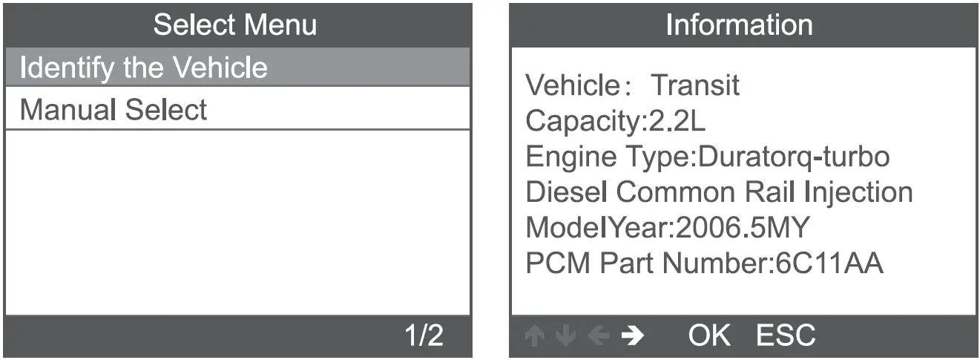Click the 1/2 page indicator
The height and width of the screenshot is (360, 980).
click(424, 336)
